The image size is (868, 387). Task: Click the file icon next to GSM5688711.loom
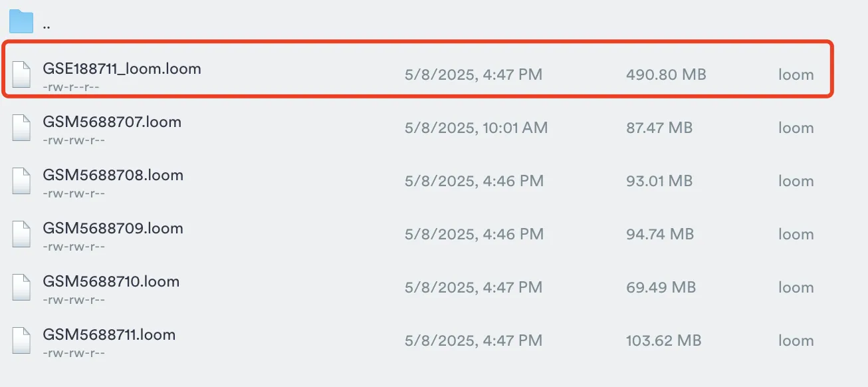point(22,340)
